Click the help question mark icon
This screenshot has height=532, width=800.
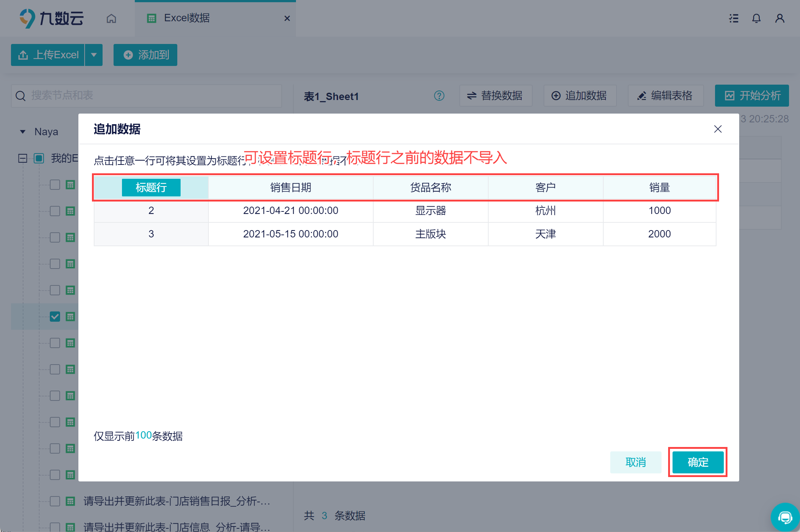coord(439,96)
